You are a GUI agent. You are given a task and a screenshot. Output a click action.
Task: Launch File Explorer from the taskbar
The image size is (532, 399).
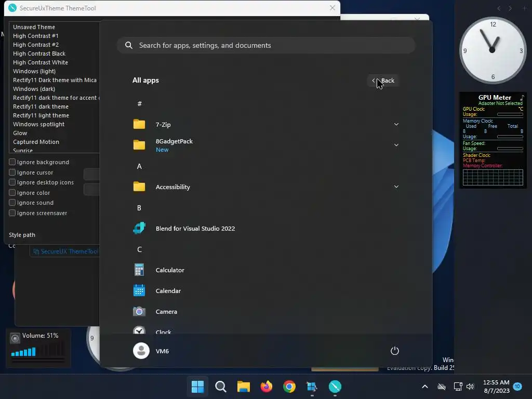click(243, 387)
